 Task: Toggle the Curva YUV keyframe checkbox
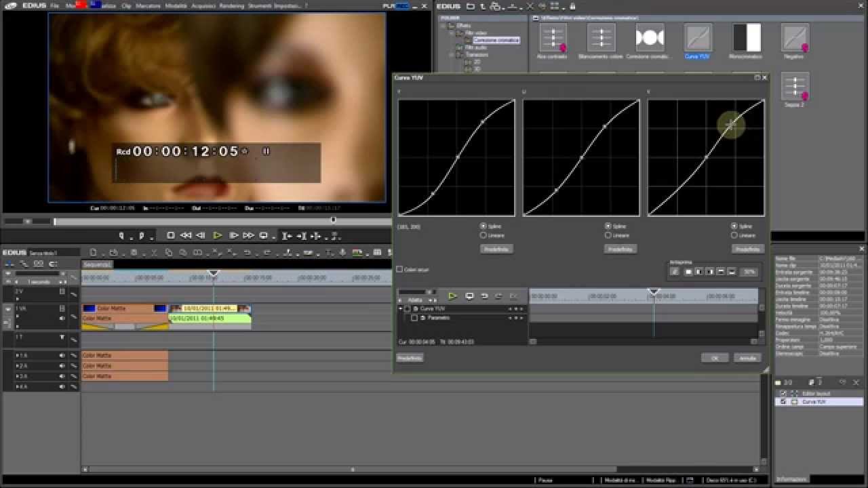tap(408, 308)
